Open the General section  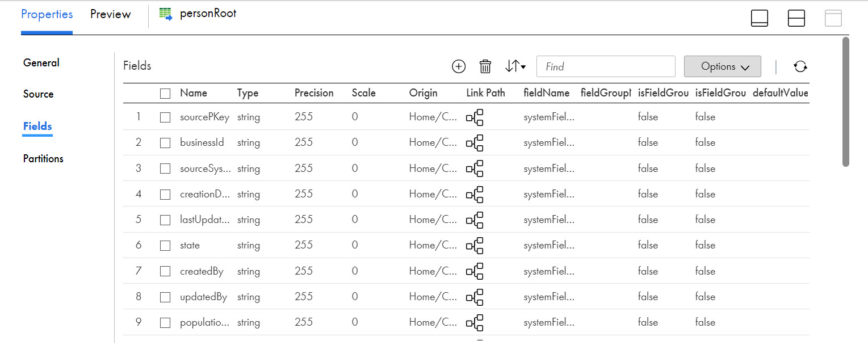41,63
